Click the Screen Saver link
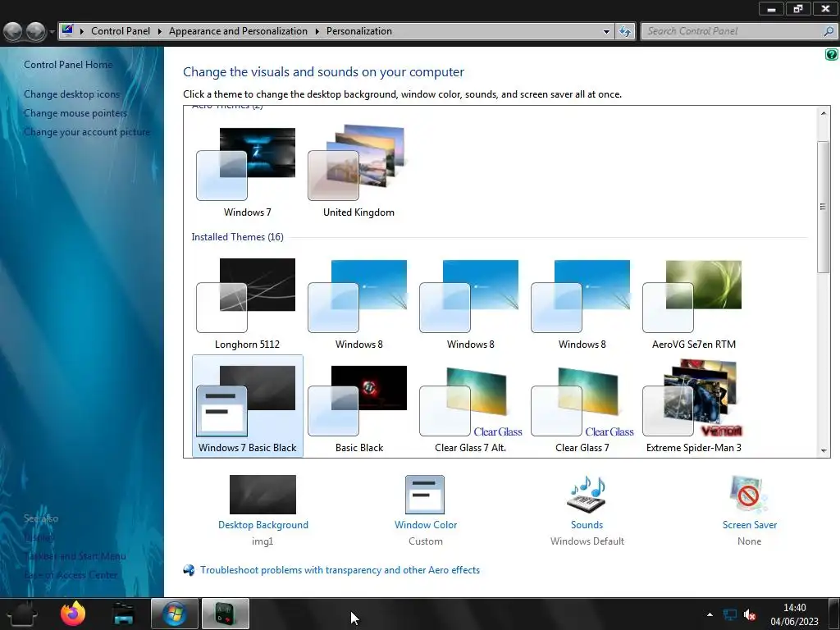The image size is (840, 630). pos(750,525)
